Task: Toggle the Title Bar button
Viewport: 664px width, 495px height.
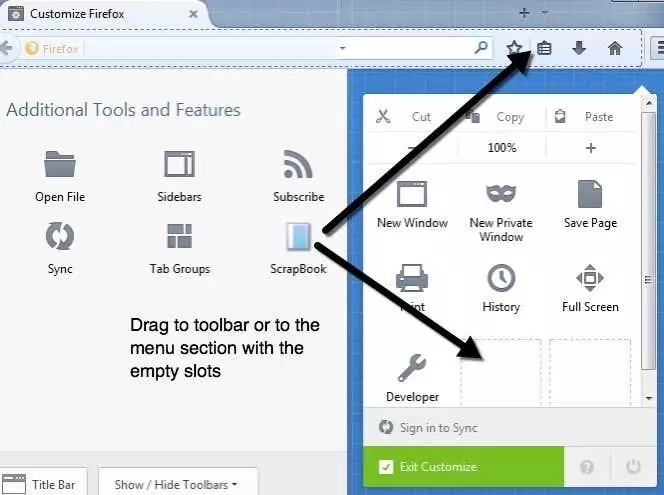Action: click(44, 483)
